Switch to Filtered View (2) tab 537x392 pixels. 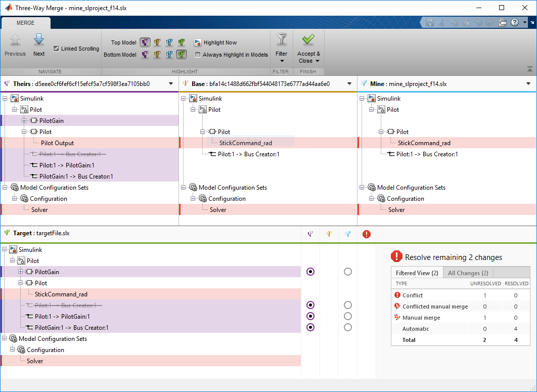click(x=417, y=273)
